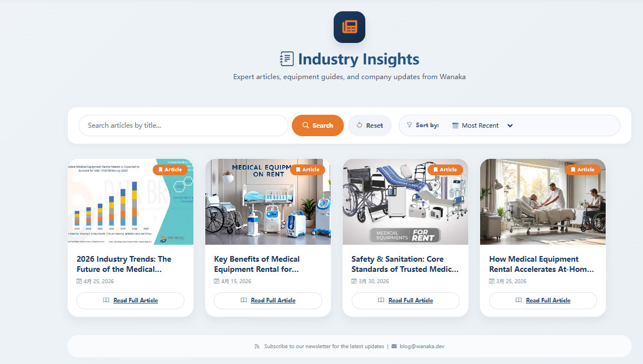Click the Article badge on 2026 Industry Trends card
This screenshot has width=643, height=364.
(170, 170)
